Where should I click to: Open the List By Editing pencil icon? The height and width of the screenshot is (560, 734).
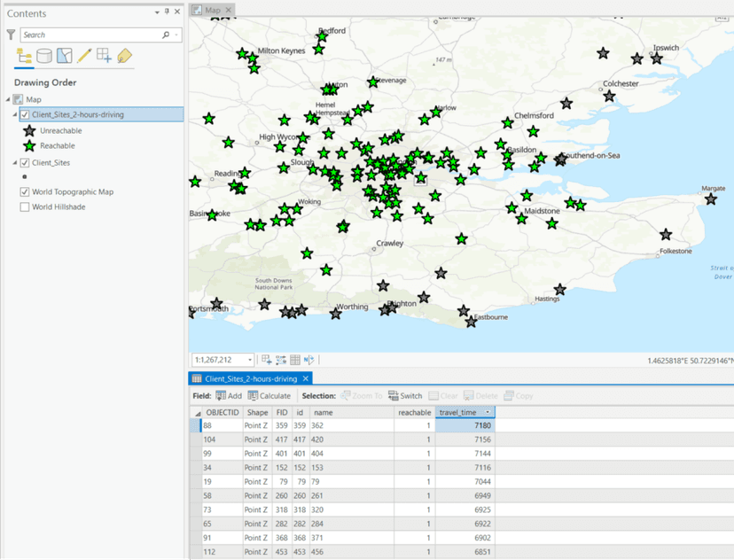[84, 57]
